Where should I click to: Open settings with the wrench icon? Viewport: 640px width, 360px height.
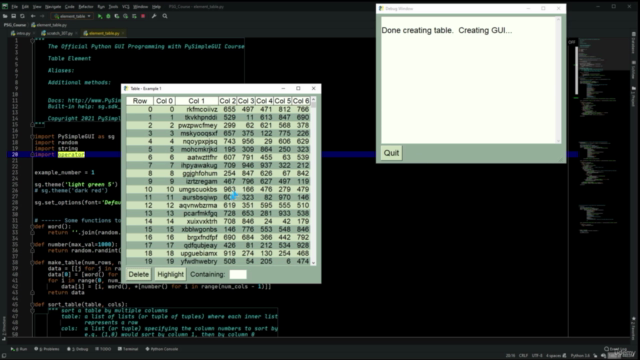pos(154,16)
